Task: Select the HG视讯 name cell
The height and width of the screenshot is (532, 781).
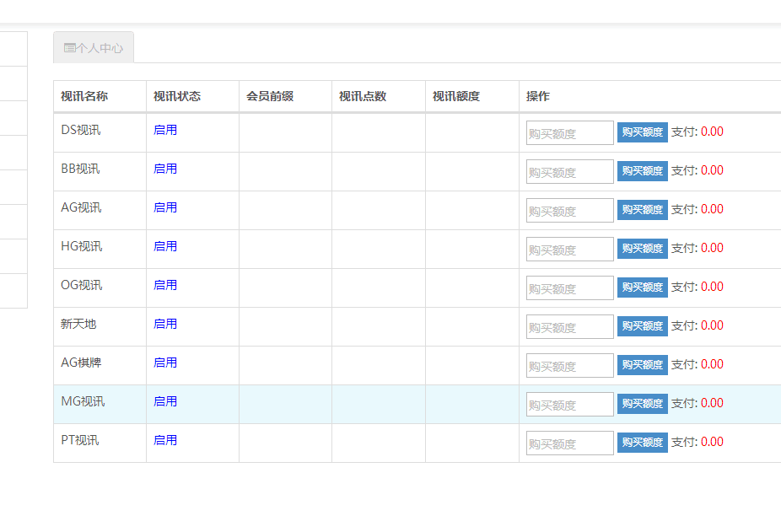Action: point(100,250)
